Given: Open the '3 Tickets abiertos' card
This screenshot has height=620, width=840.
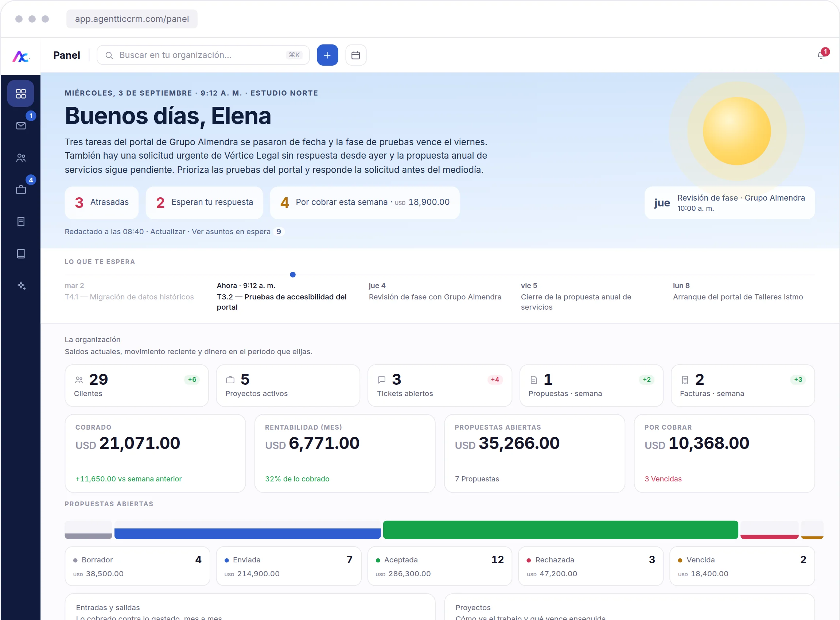Looking at the screenshot, I should coord(440,385).
